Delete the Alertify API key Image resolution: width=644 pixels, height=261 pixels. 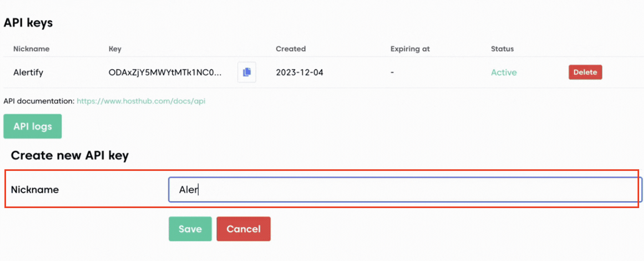pos(585,72)
